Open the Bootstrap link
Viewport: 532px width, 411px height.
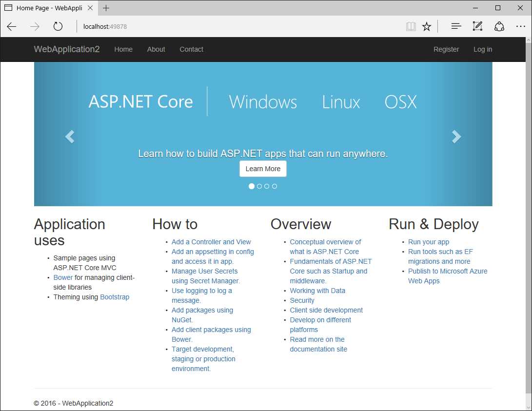[x=115, y=296]
